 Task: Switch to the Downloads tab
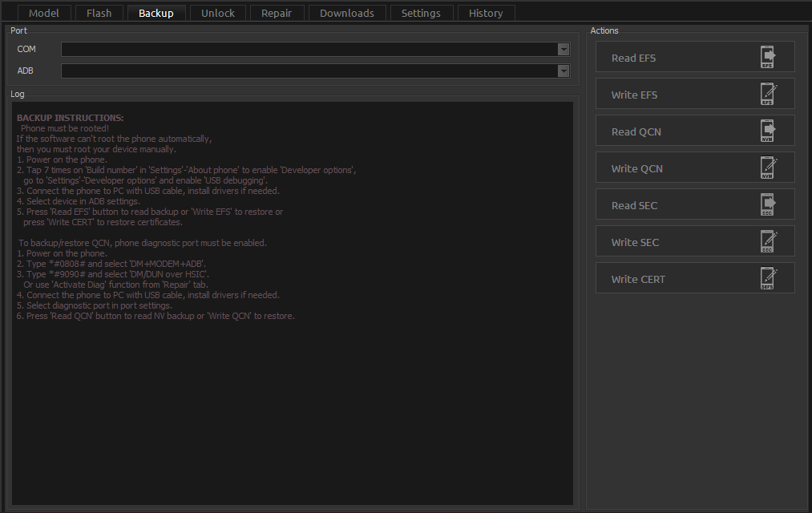click(347, 13)
